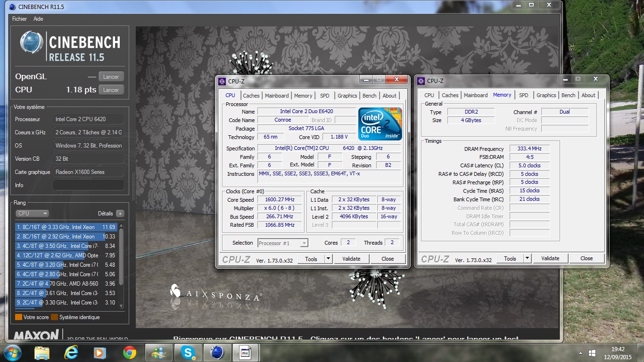
Task: Select ranking row 4. 12C/12T @ 2.62 GHz AMD
Action: coord(66,255)
